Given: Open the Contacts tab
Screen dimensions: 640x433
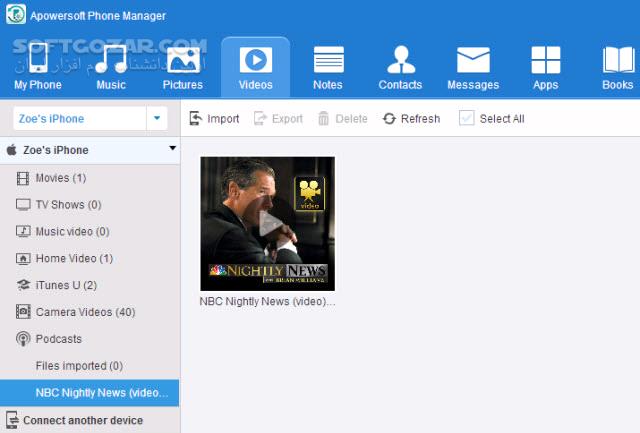Looking at the screenshot, I should coord(400,67).
